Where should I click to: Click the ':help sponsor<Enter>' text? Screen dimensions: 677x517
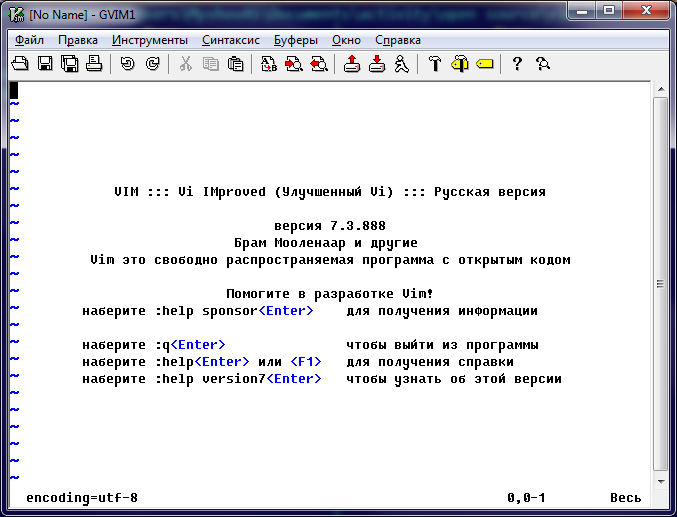pyautogui.click(x=234, y=311)
